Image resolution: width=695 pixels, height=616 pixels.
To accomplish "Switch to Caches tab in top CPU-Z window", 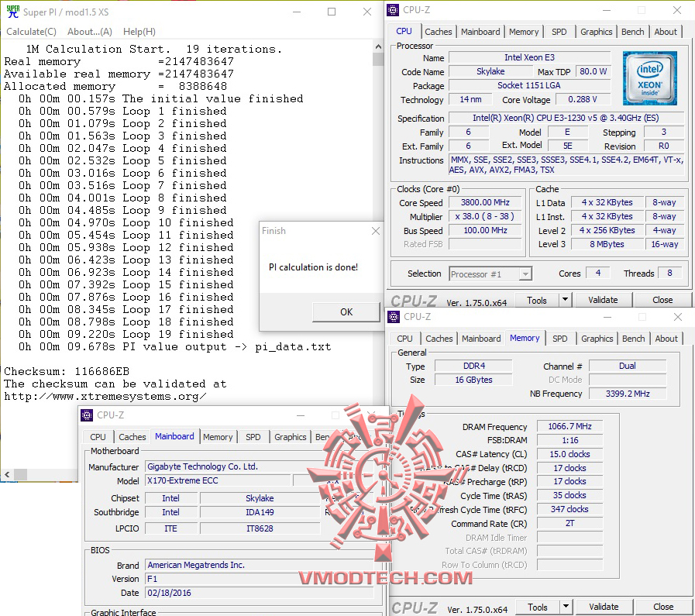I will [x=438, y=32].
